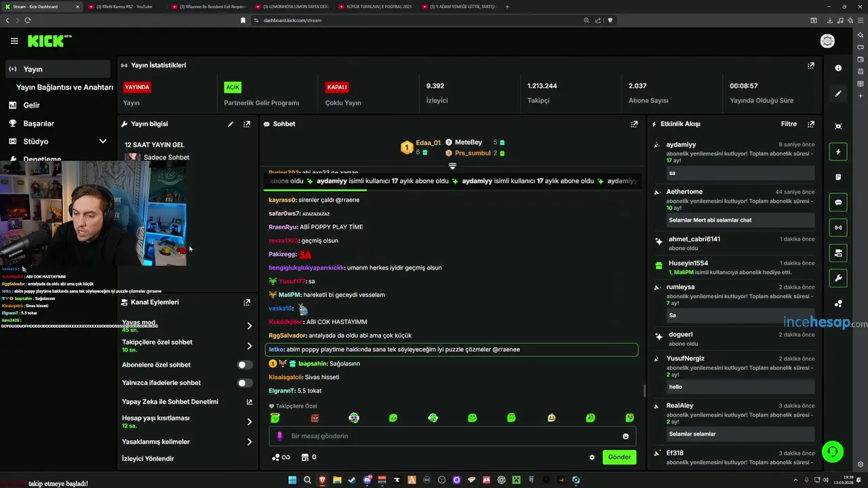Open Discord from the taskbar
The image size is (868, 488).
(x=367, y=480)
